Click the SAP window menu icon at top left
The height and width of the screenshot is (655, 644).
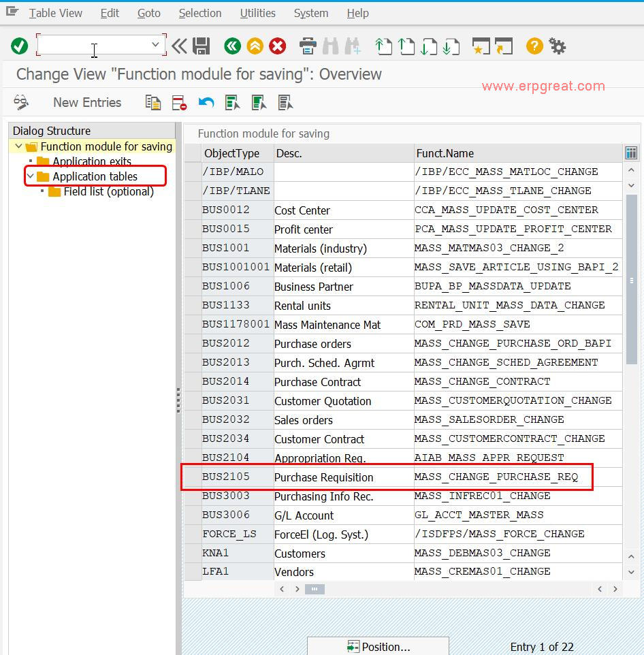12,12
